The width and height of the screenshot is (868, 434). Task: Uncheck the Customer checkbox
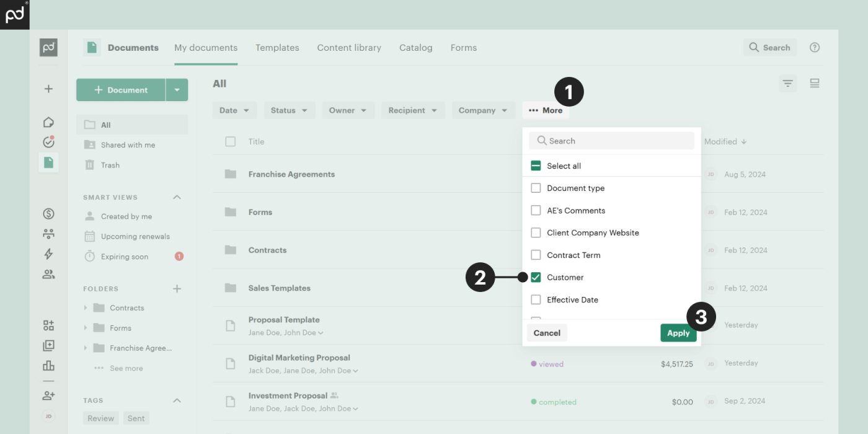[536, 277]
